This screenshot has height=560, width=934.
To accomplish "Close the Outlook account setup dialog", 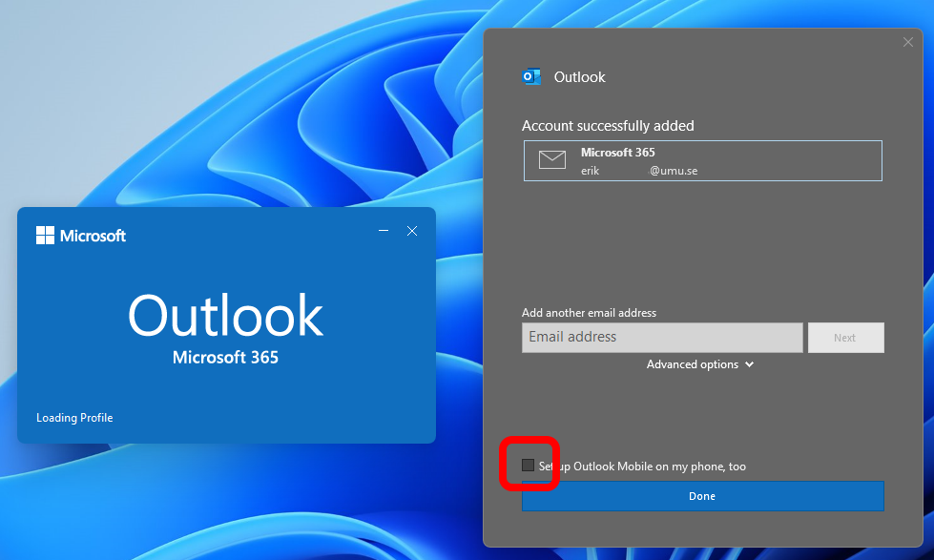I will coord(908,42).
